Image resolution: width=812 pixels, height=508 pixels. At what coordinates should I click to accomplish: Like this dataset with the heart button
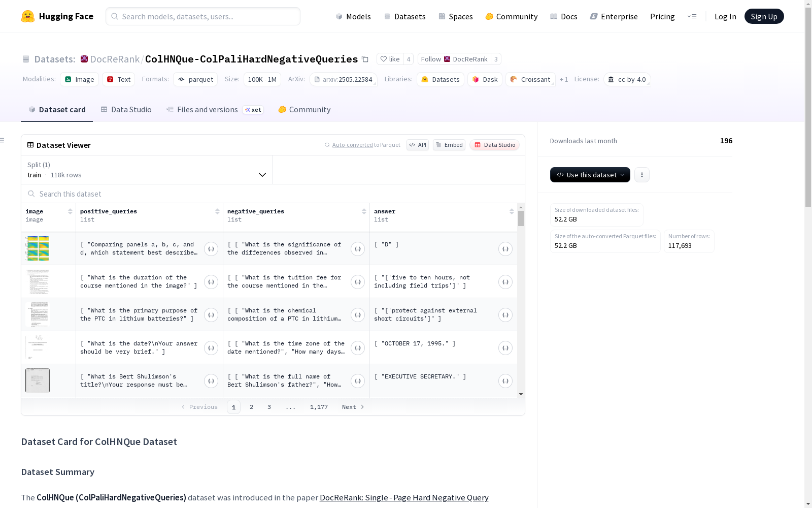[x=390, y=59]
